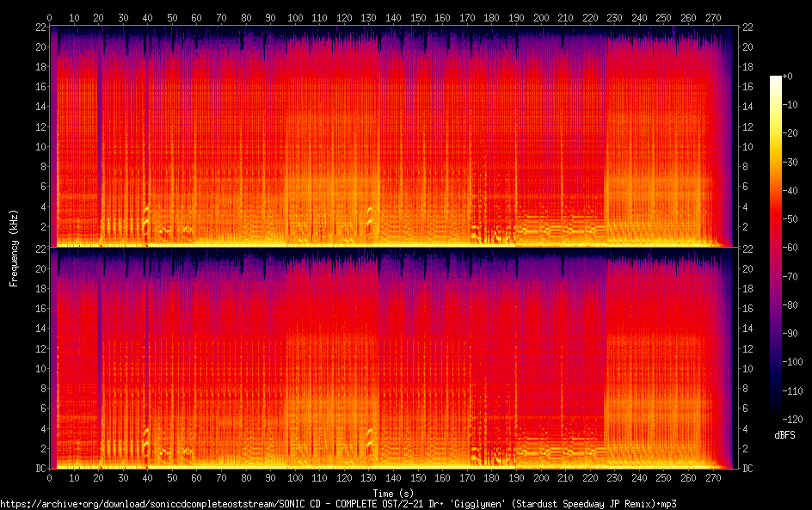Click the dBFS label below the color scale
The height and width of the screenshot is (510, 812).
click(784, 436)
